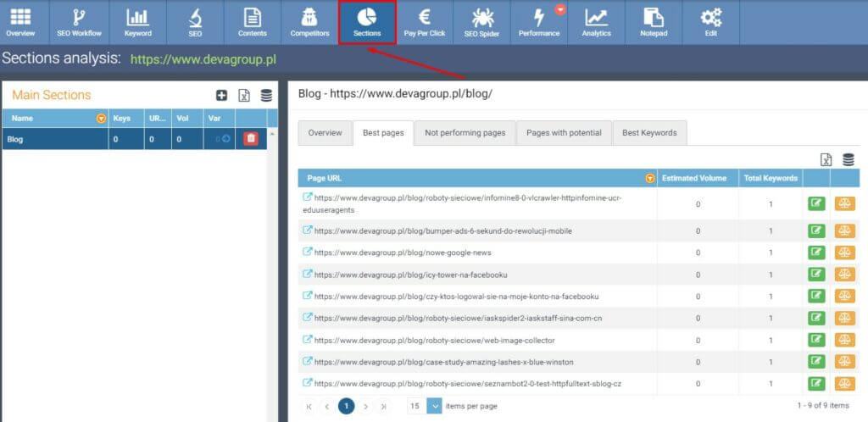868x422 pixels.
Task: Click the Pay Per Click euro icon
Action: [x=424, y=22]
